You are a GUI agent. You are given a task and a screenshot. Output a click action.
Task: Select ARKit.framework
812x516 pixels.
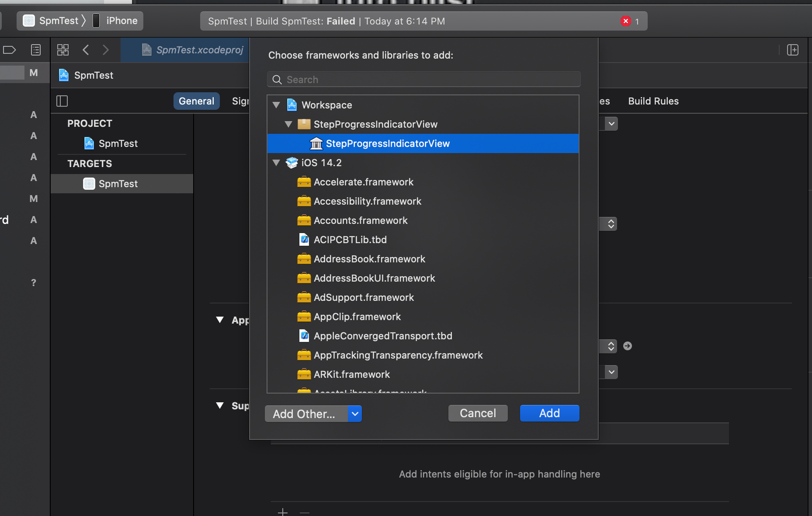point(423,374)
